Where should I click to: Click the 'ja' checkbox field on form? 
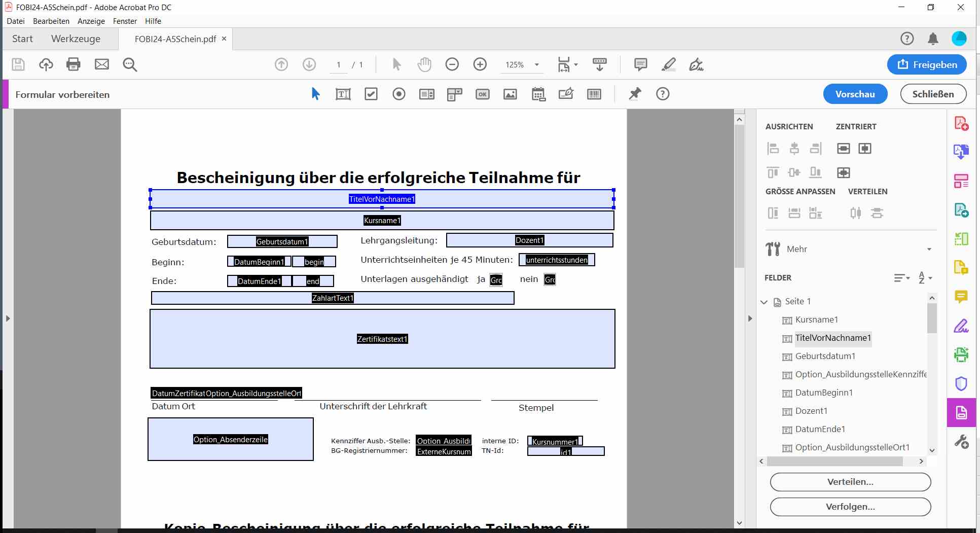496,280
